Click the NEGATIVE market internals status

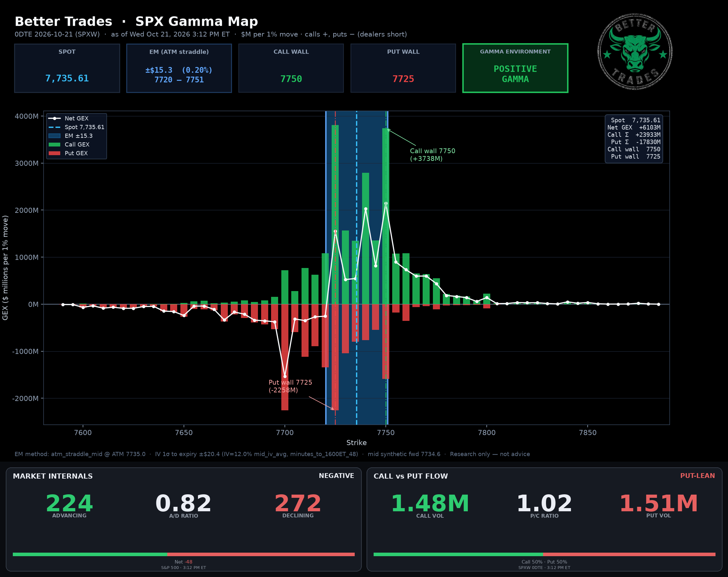(336, 476)
